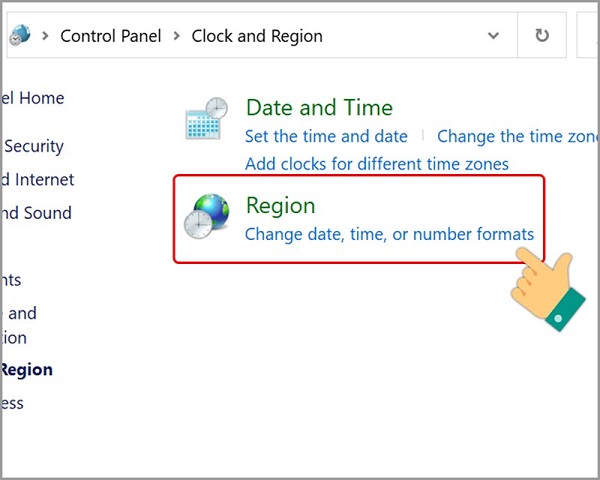Open Change the time zone link
Screen dimensions: 600x480
pyautogui.click(x=516, y=136)
